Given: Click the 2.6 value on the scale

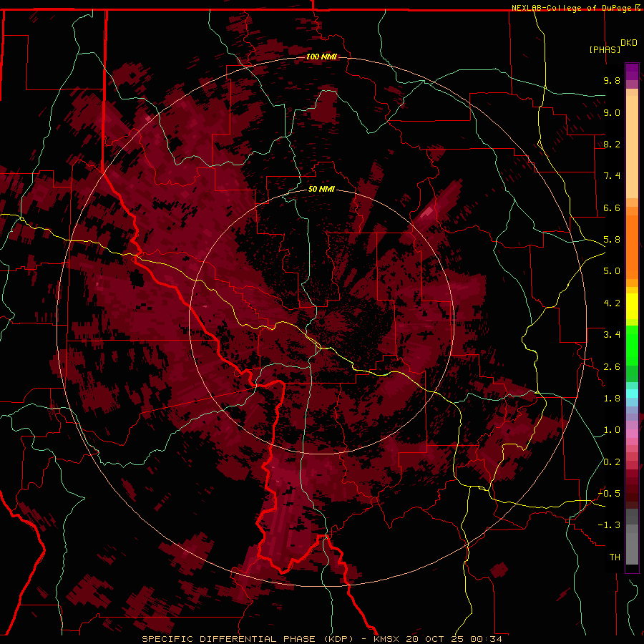Looking at the screenshot, I should 612,367.
